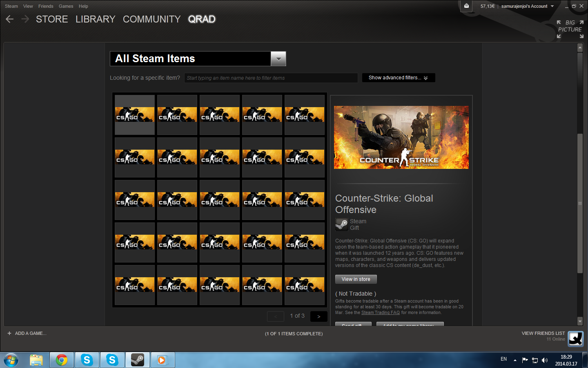Open Windows Start menu

pos(11,360)
